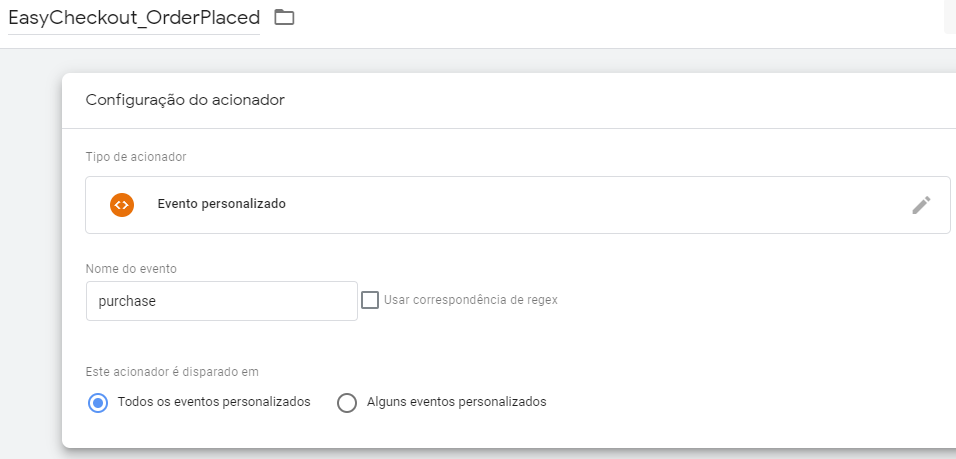
Task: Click the 'Nome do evento' field label
Action: [131, 269]
